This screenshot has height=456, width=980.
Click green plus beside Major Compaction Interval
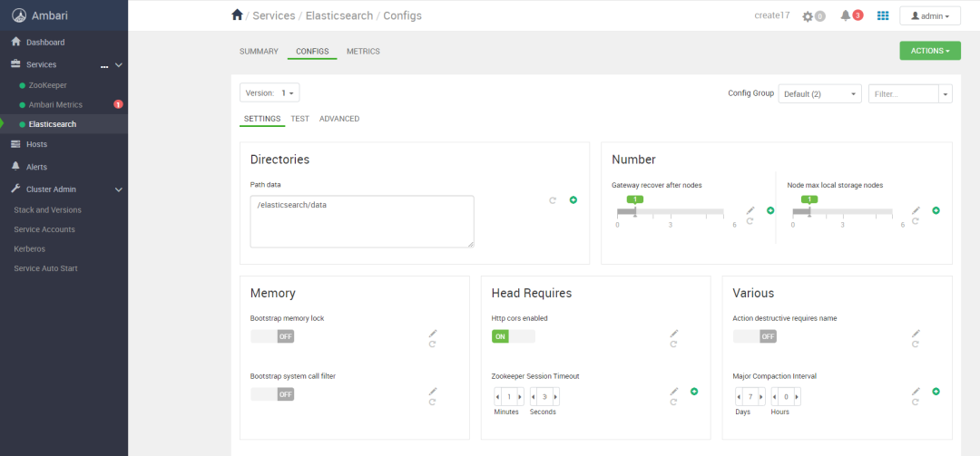pos(936,391)
